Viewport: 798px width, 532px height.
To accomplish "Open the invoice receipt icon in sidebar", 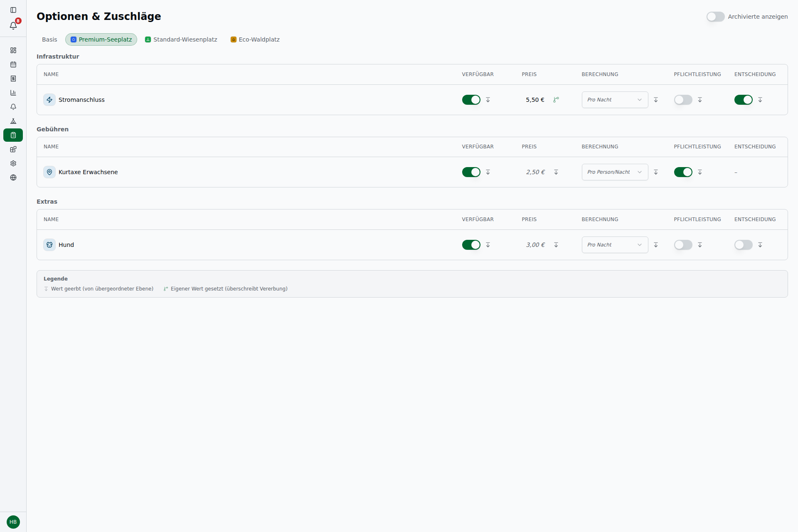I will click(x=13, y=79).
